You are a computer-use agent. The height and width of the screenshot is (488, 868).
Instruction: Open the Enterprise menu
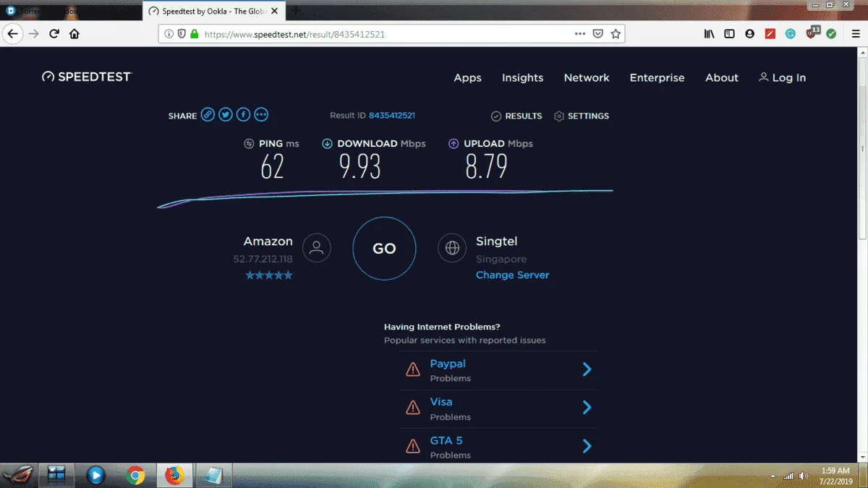coord(657,77)
